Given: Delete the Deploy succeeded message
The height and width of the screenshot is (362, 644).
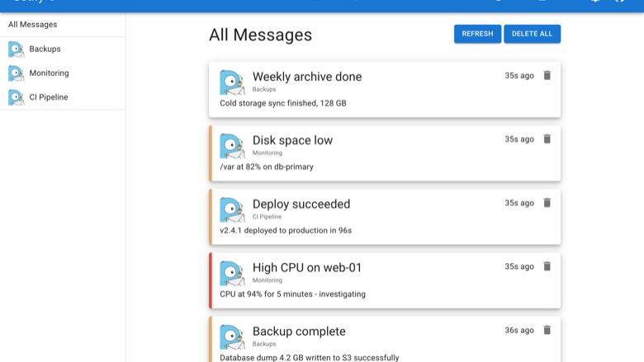Looking at the screenshot, I should click(x=547, y=203).
